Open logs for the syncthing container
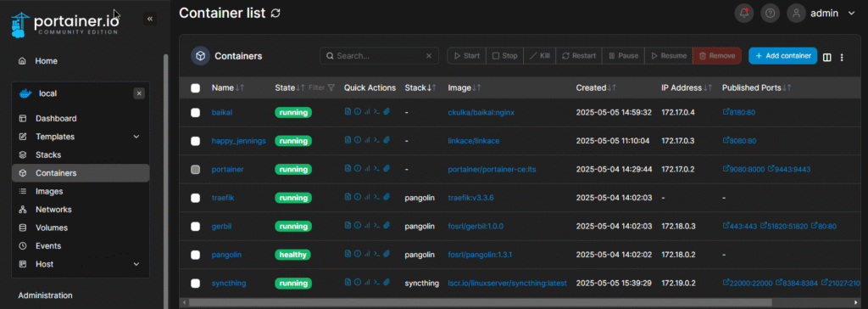The image size is (868, 309). pos(348,282)
